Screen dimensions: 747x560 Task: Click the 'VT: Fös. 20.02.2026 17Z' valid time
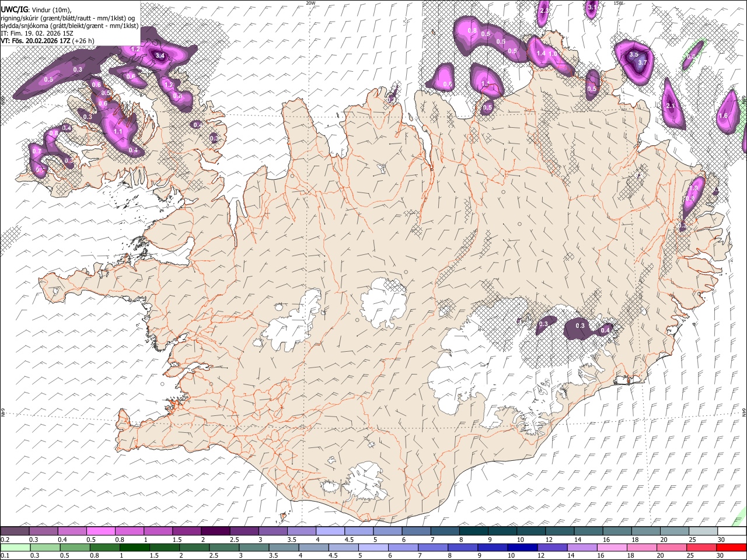(x=34, y=41)
